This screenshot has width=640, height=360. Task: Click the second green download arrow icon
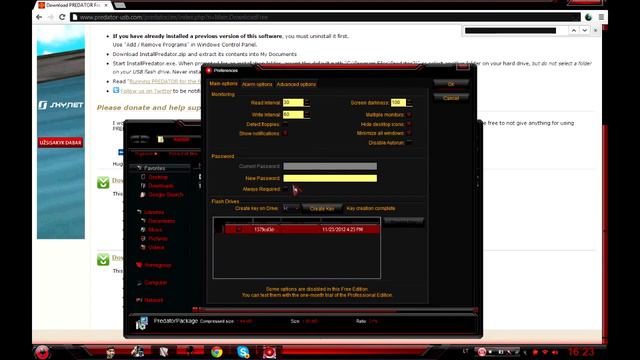click(103, 259)
